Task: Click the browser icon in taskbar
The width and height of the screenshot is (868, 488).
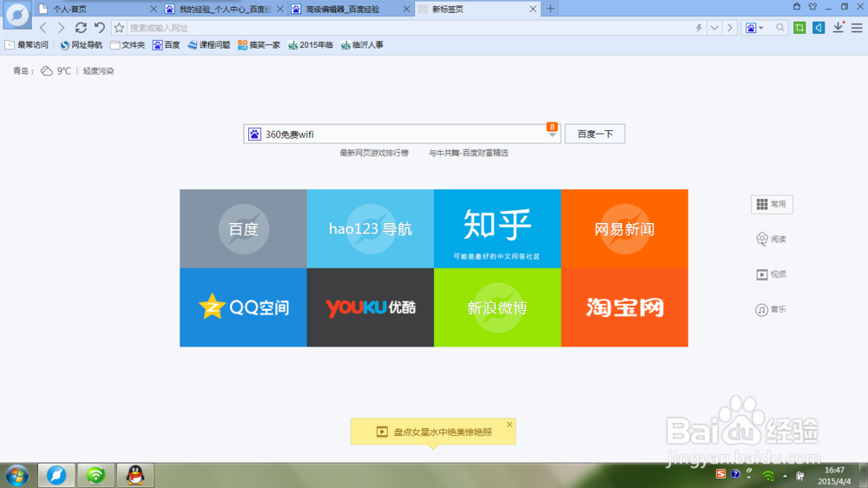Action: pyautogui.click(x=56, y=475)
